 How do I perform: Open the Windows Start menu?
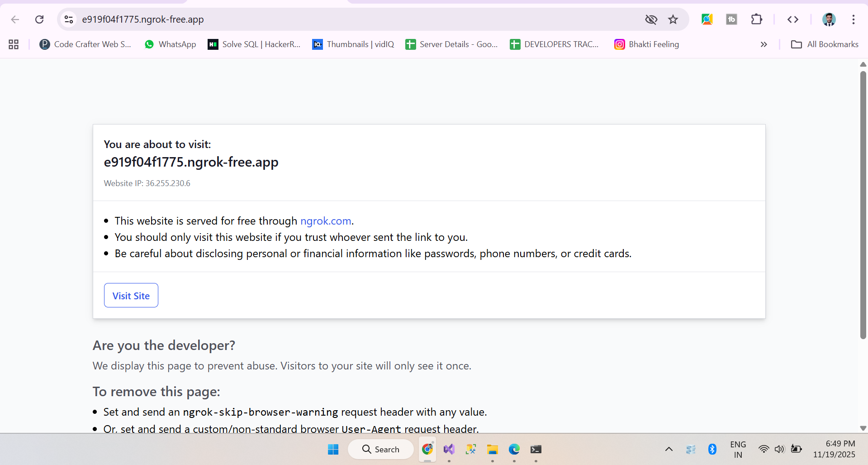[333, 449]
